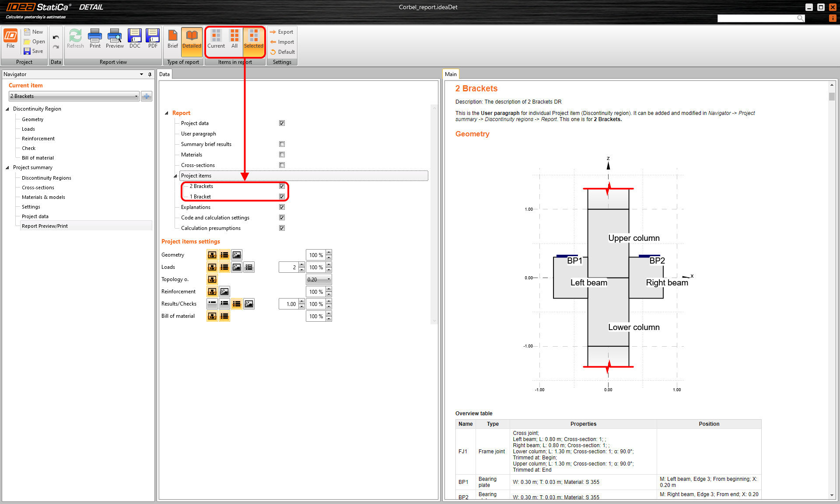Viewport: 840px width, 504px height.
Task: Select the Data tab
Action: (164, 74)
